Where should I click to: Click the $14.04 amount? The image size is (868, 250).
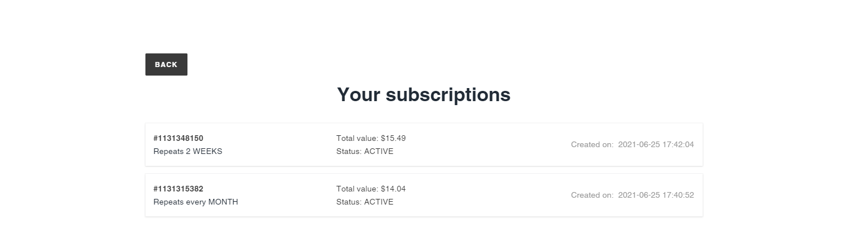(x=393, y=189)
